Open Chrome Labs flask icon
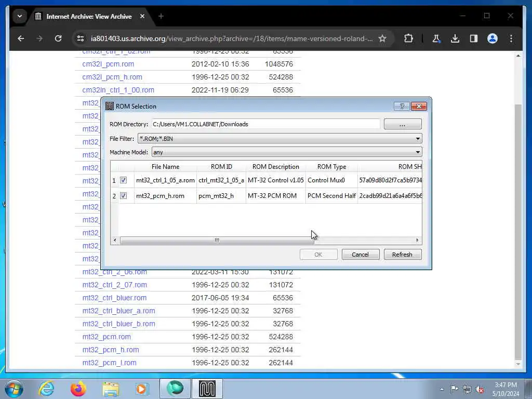Screen dimensions: 532x399 436,38
